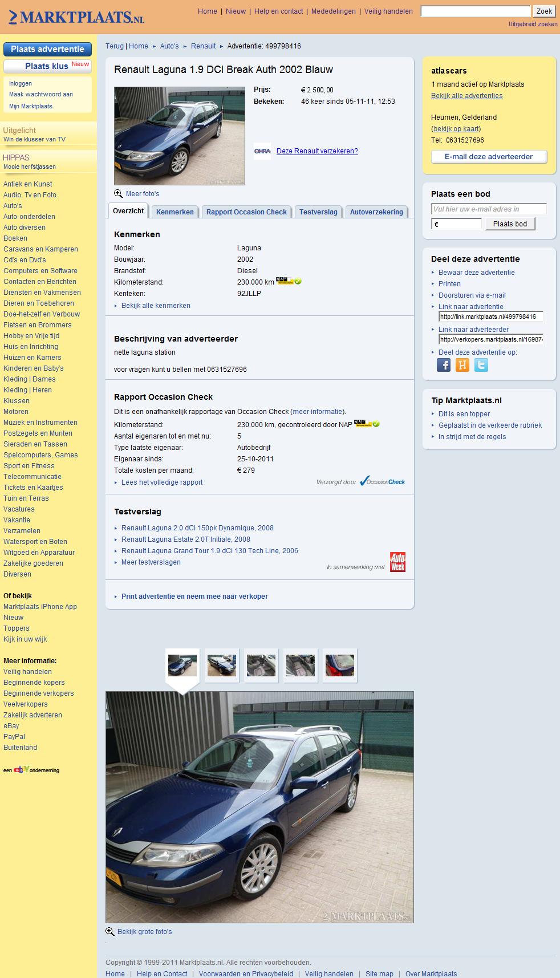
Task: Switch to the Kenmerken tab
Action: coord(175,212)
